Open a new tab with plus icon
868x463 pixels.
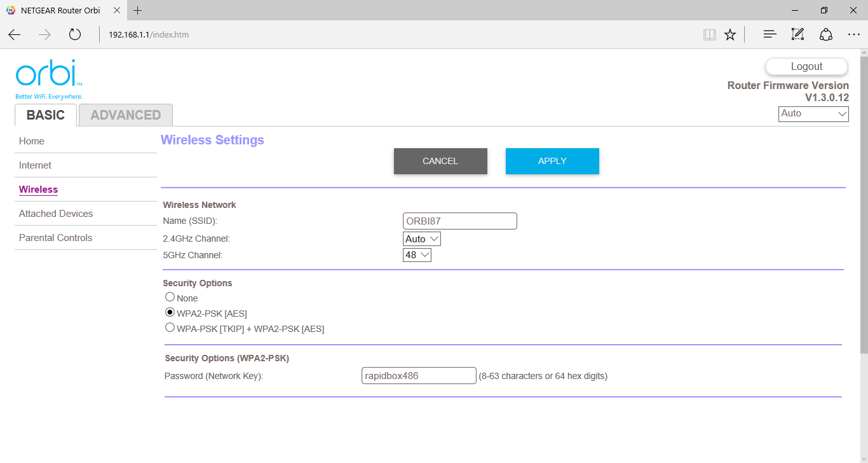click(x=138, y=10)
